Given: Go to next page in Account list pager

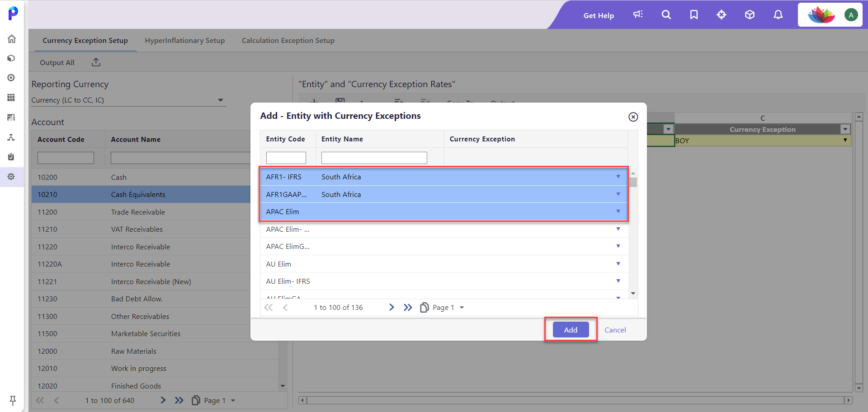Looking at the screenshot, I should 163,400.
